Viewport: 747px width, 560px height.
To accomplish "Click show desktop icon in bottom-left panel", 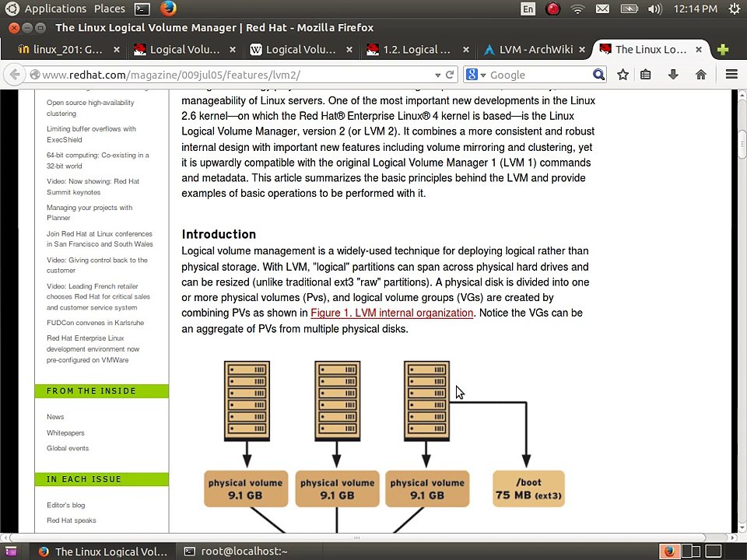I will click(x=10, y=551).
